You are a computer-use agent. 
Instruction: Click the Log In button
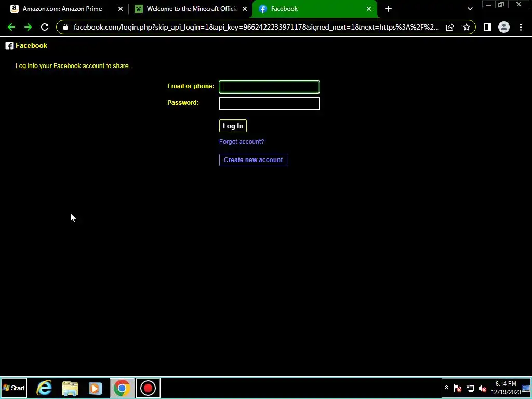pos(233,126)
